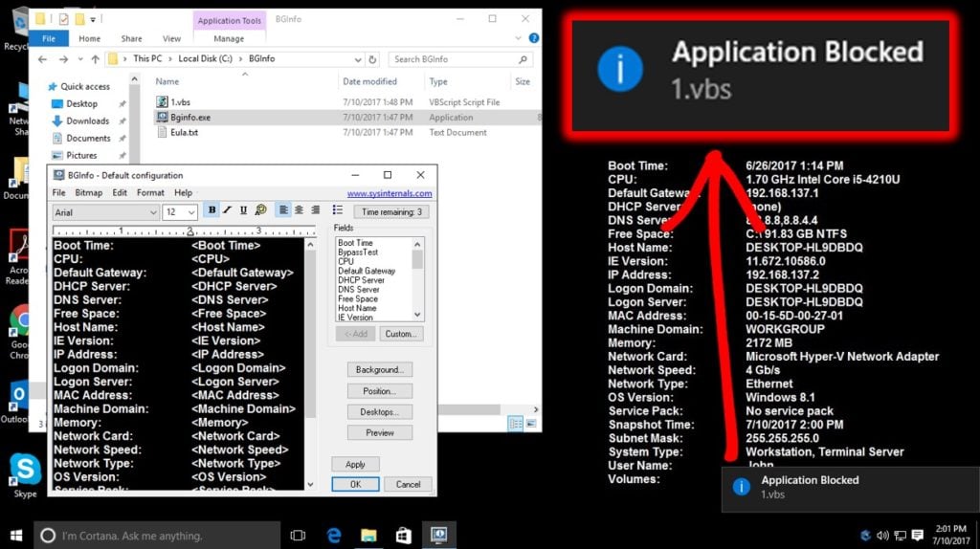
Task: Visit www.sysinternals.com link
Action: point(390,193)
